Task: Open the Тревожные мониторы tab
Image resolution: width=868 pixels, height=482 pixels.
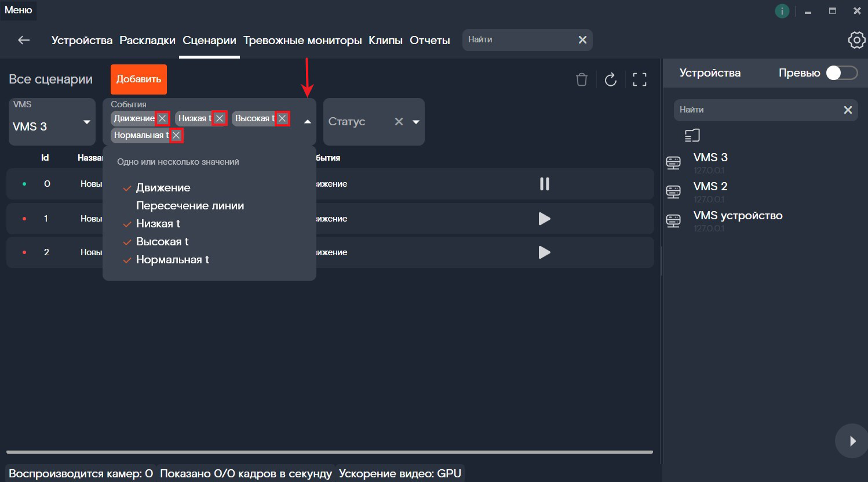Action: point(302,40)
